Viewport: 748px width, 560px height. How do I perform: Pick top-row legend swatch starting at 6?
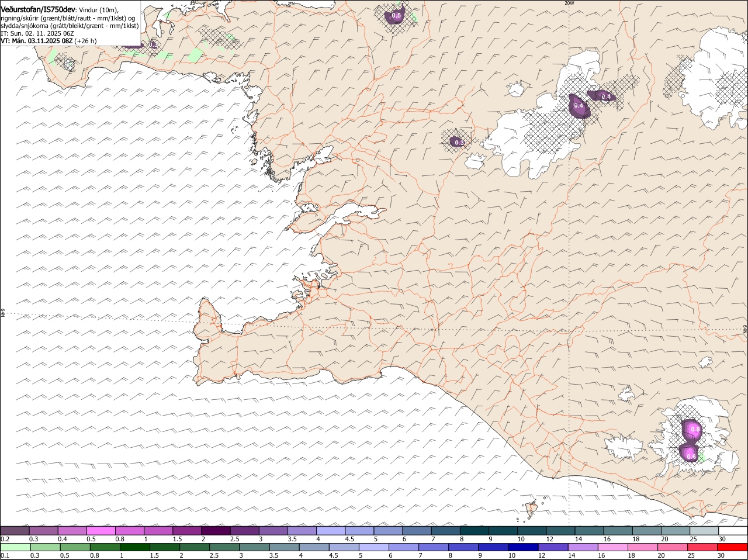pyautogui.click(x=417, y=531)
